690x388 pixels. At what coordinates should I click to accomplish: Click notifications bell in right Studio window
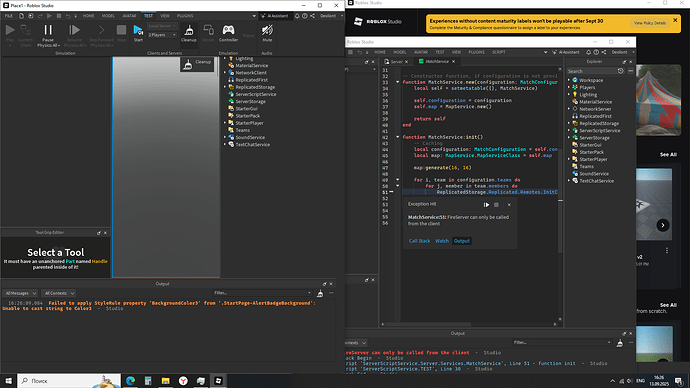[588, 52]
